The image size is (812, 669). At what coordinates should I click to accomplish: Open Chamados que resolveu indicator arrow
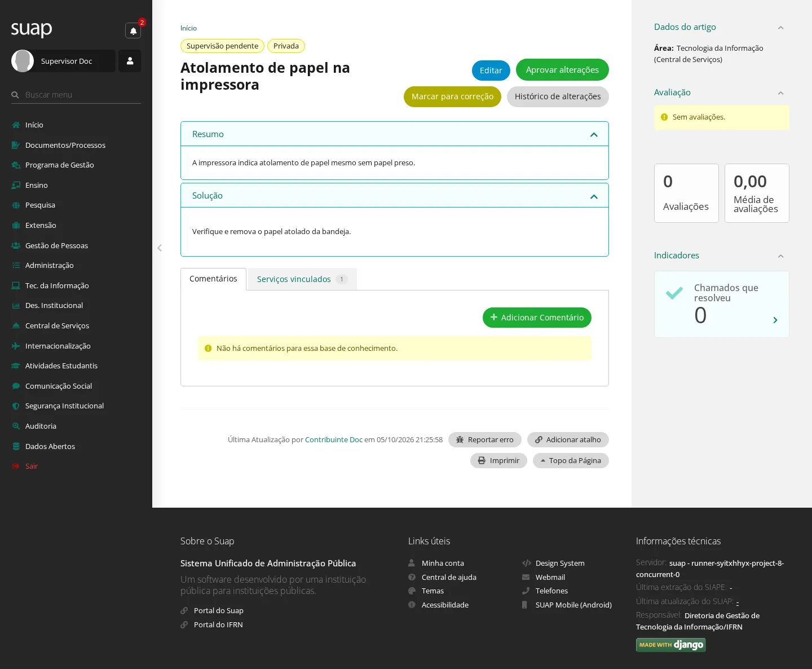pyautogui.click(x=775, y=320)
